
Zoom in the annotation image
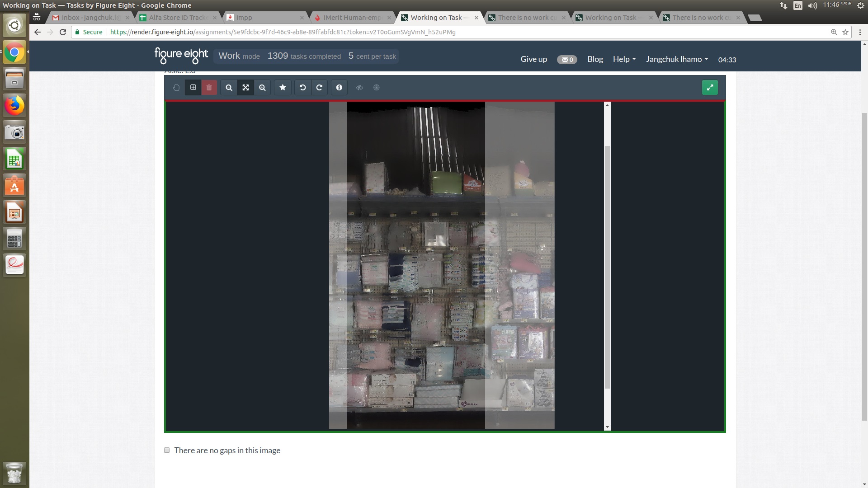click(x=262, y=88)
